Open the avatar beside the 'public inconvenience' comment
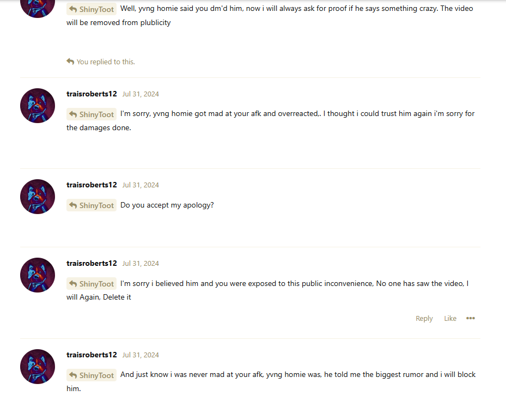Image resolution: width=506 pixels, height=420 pixels. tap(38, 275)
